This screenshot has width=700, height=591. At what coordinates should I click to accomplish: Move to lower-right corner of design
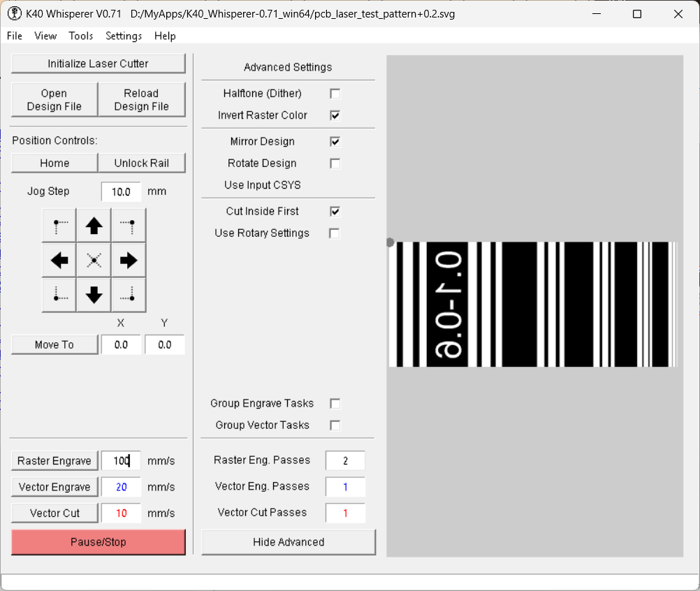coord(129,295)
